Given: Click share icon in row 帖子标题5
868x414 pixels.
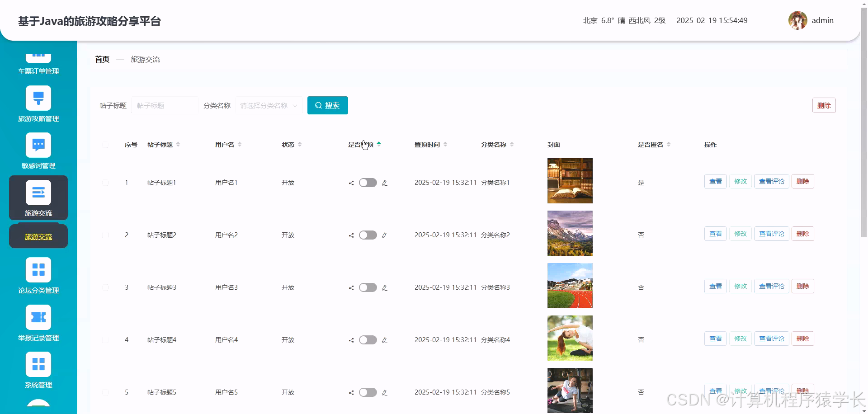Looking at the screenshot, I should pos(351,393).
